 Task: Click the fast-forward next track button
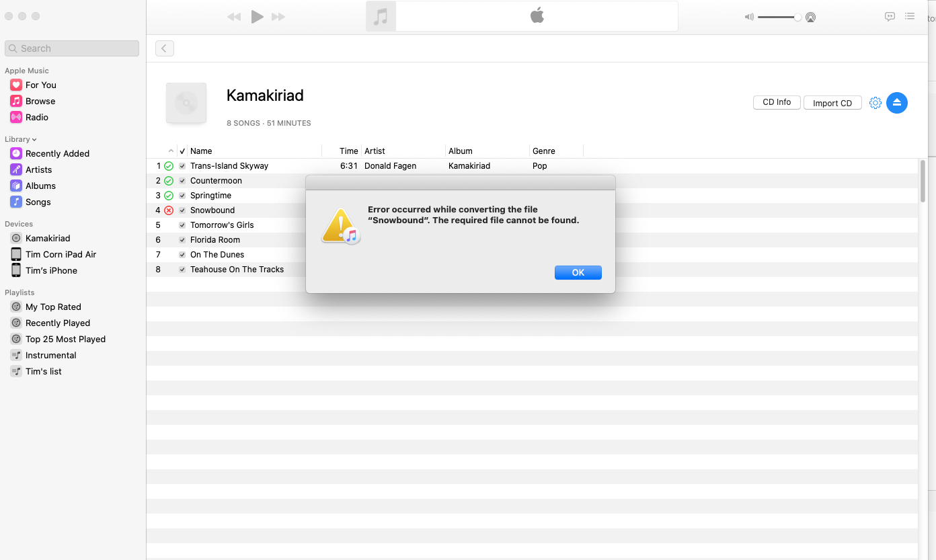click(278, 17)
